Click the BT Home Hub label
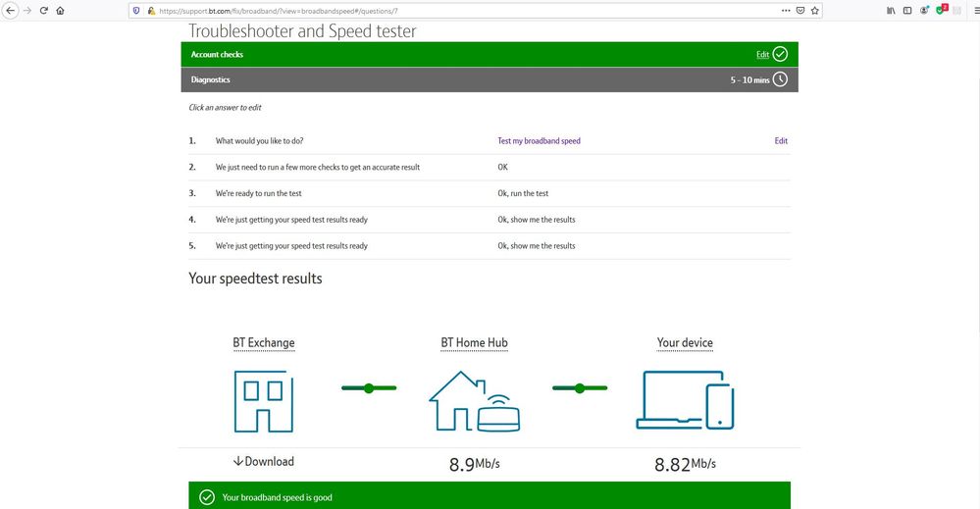The height and width of the screenshot is (509, 980). [x=474, y=343]
